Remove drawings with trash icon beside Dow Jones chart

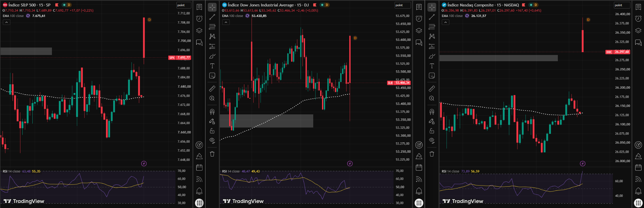click(x=212, y=154)
